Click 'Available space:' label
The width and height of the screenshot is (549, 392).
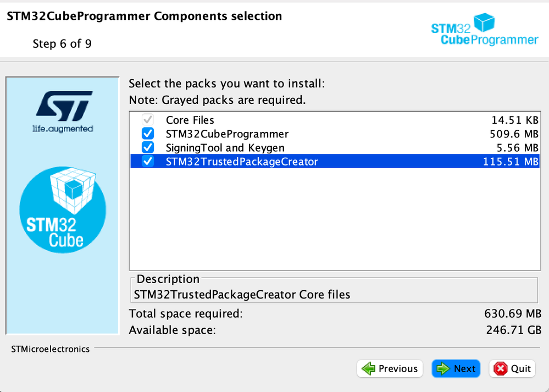click(172, 330)
